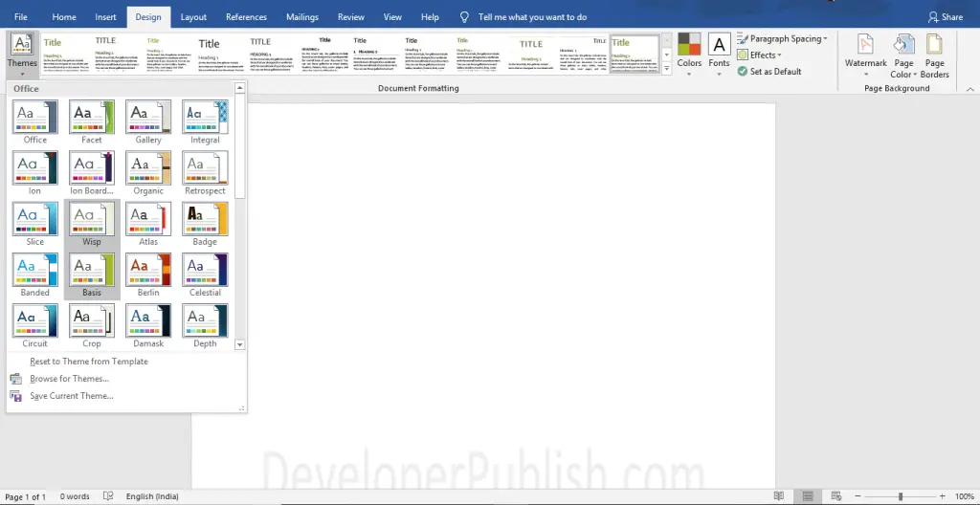Collapse the ribbon with the chevron
Viewport: 980px width, 505px height.
(x=970, y=89)
